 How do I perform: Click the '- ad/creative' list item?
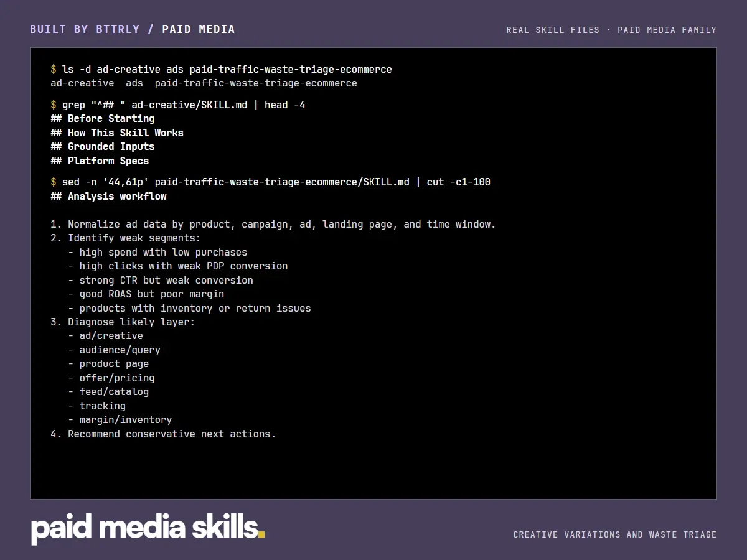(105, 336)
